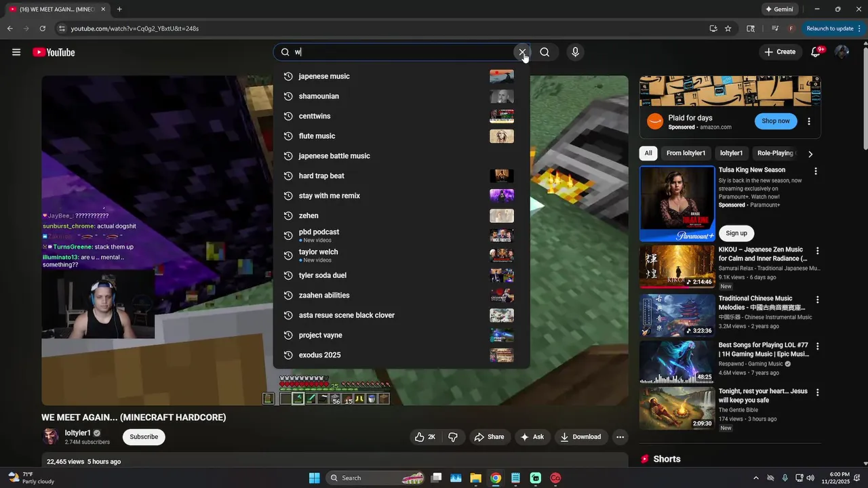The image size is (868, 488).
Task: Open Amazon ad options menu
Action: [809, 122]
